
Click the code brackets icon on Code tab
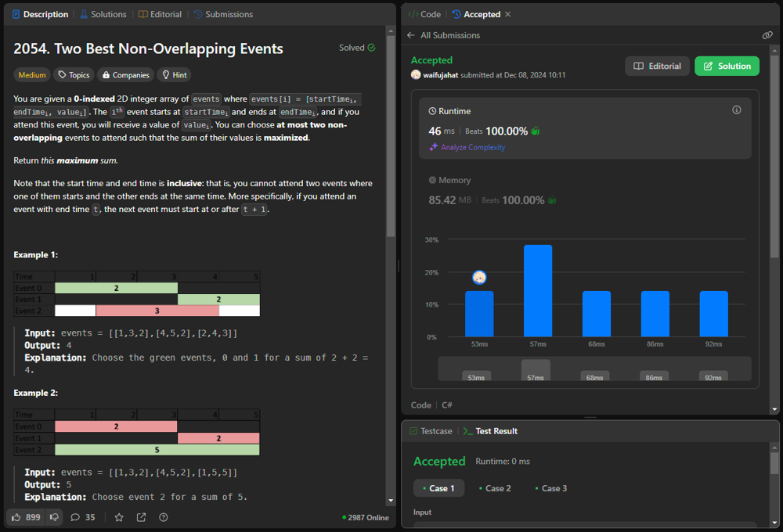pyautogui.click(x=413, y=14)
